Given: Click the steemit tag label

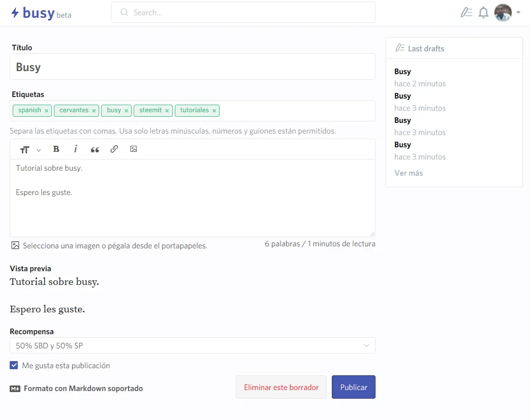Looking at the screenshot, I should [x=150, y=110].
